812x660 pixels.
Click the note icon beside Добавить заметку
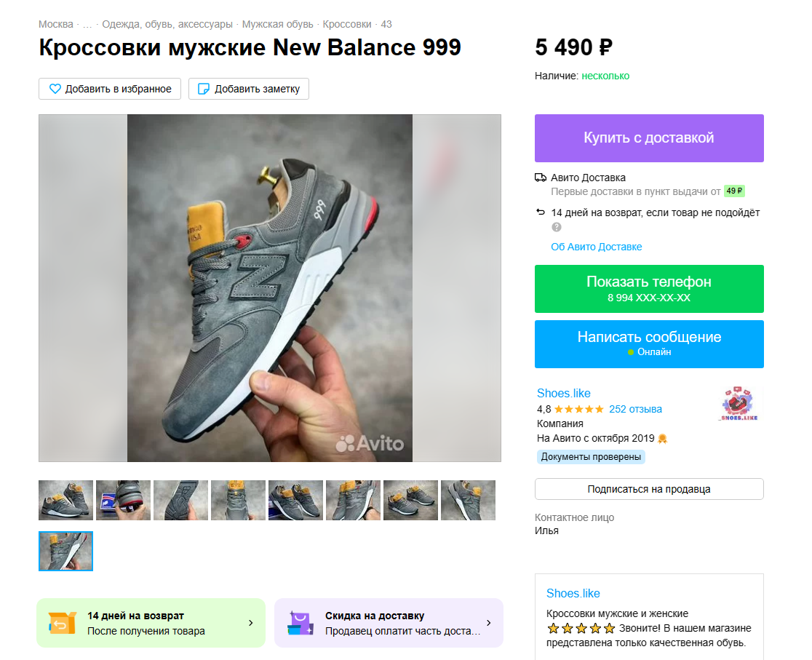[204, 89]
